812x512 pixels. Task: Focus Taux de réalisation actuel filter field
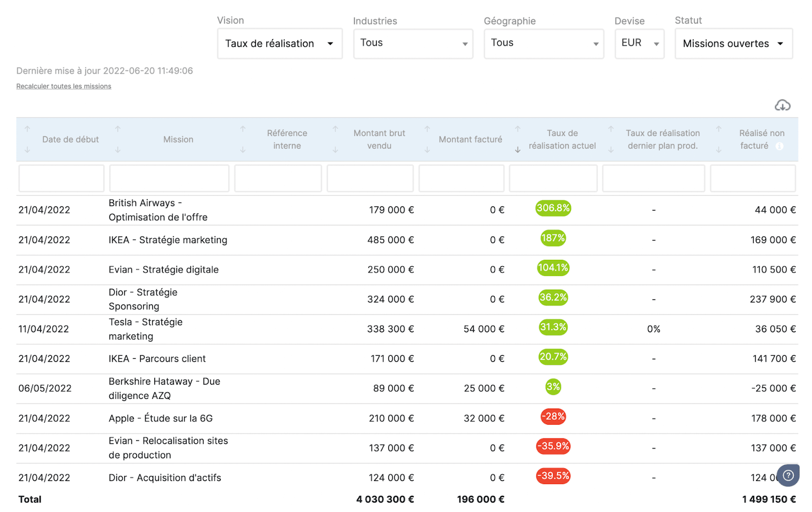(553, 178)
